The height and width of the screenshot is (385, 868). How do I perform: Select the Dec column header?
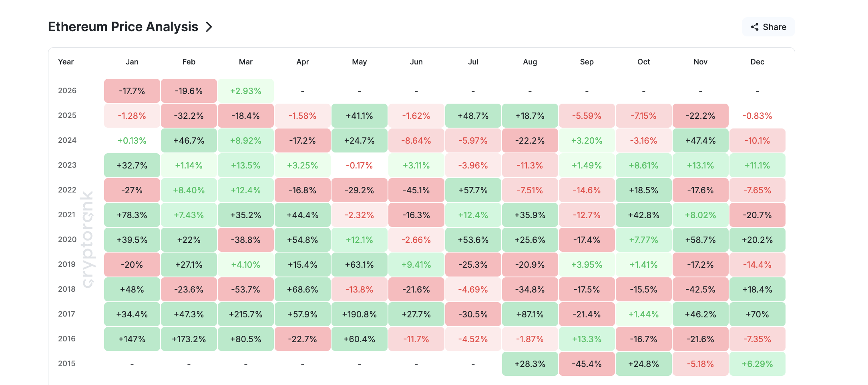point(757,62)
